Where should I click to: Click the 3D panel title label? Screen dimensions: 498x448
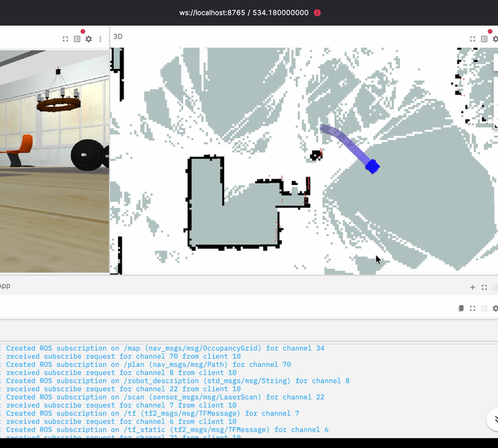click(118, 36)
